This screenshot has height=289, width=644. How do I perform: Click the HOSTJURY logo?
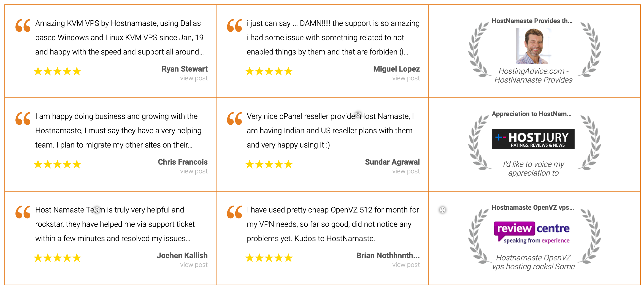[x=533, y=139]
